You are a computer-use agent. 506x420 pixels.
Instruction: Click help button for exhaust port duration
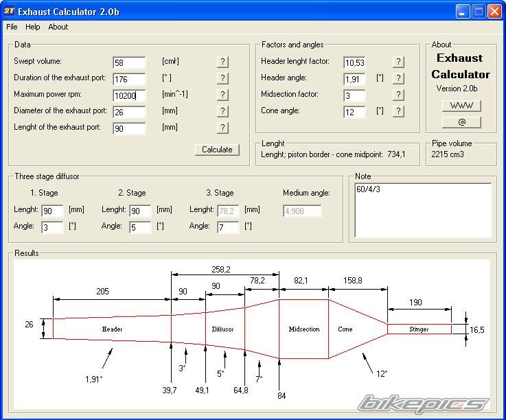[222, 78]
